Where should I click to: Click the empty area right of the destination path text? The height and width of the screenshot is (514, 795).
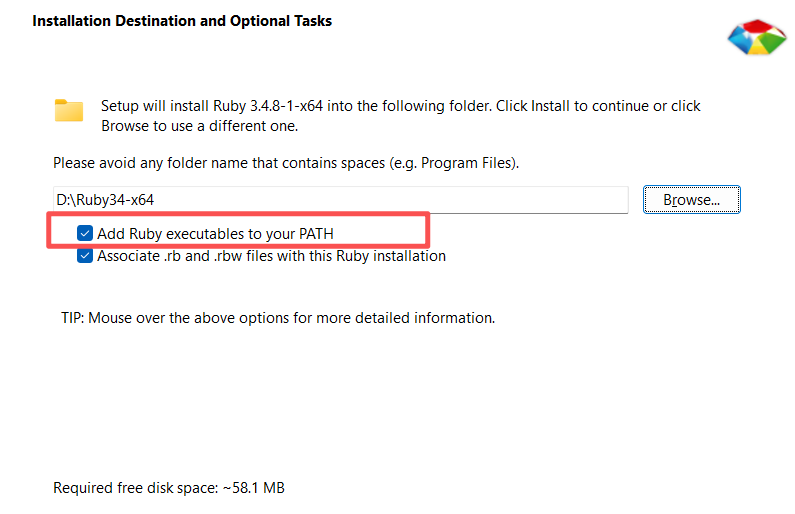(x=450, y=200)
